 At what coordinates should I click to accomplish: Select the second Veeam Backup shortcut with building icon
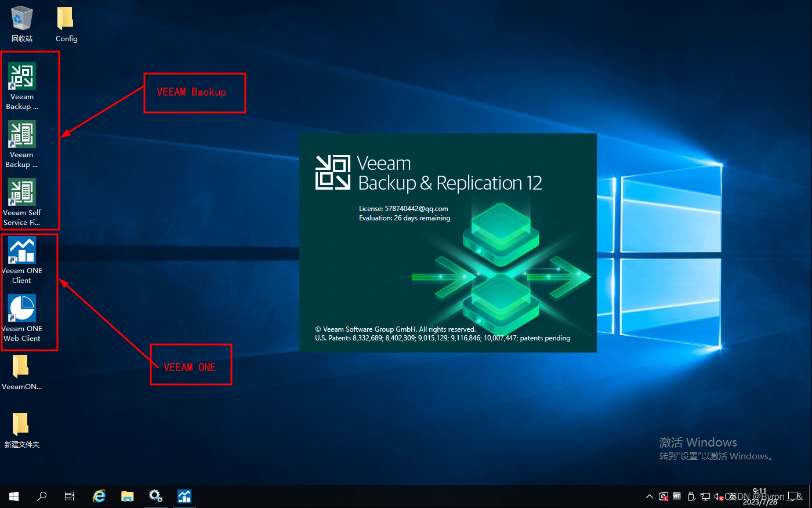[22, 144]
